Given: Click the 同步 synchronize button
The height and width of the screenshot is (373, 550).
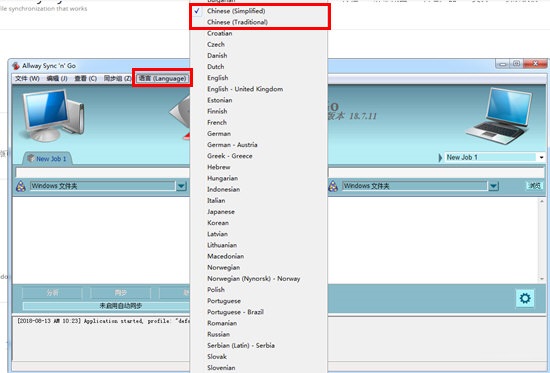Looking at the screenshot, I should tap(121, 293).
